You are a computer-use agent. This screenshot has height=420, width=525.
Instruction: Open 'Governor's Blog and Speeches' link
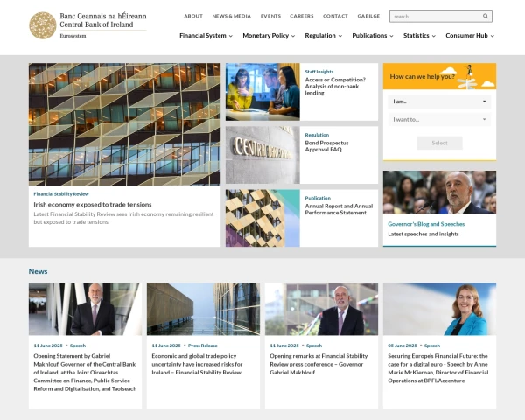point(426,224)
